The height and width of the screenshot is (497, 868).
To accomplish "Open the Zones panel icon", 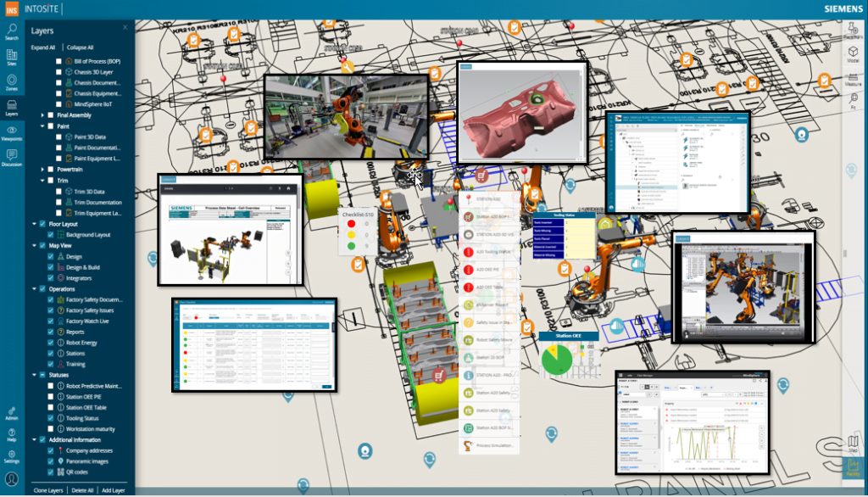I will [x=12, y=82].
